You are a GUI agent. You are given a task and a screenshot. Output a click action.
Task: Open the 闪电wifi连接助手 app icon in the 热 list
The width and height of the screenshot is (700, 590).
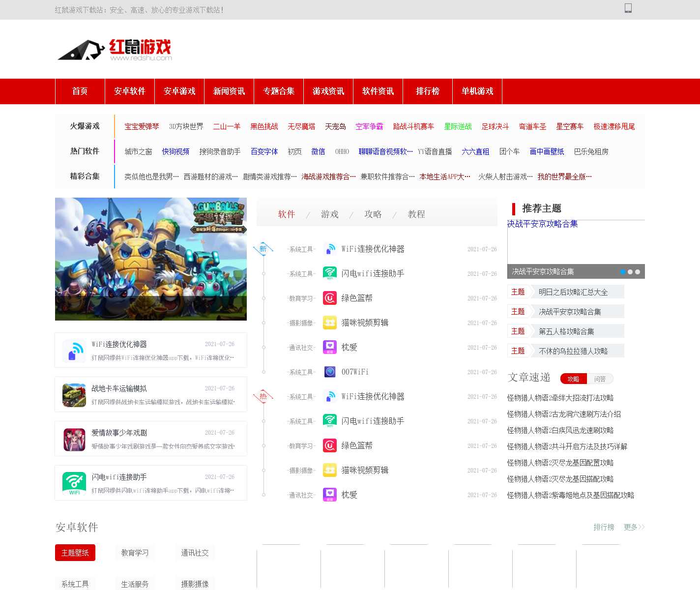coord(330,421)
